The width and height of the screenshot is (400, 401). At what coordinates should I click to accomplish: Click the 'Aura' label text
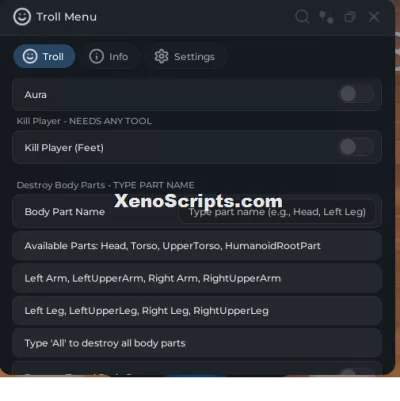point(35,95)
